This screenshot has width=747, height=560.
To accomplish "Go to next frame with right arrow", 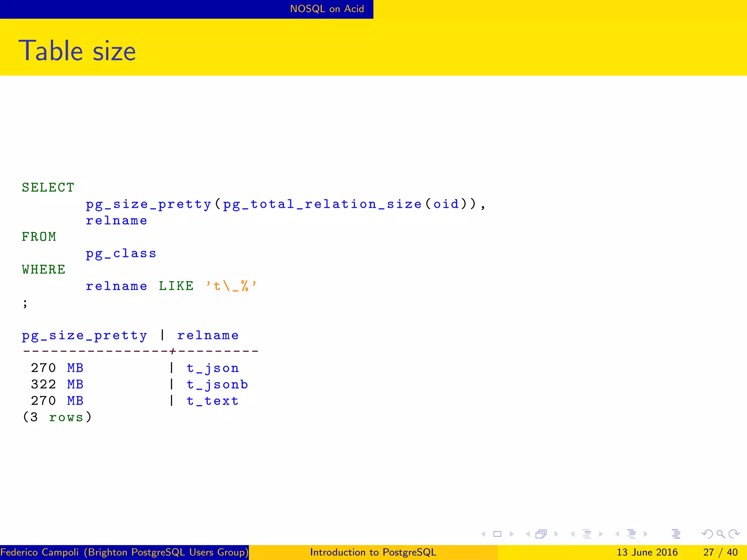I will 556,534.
